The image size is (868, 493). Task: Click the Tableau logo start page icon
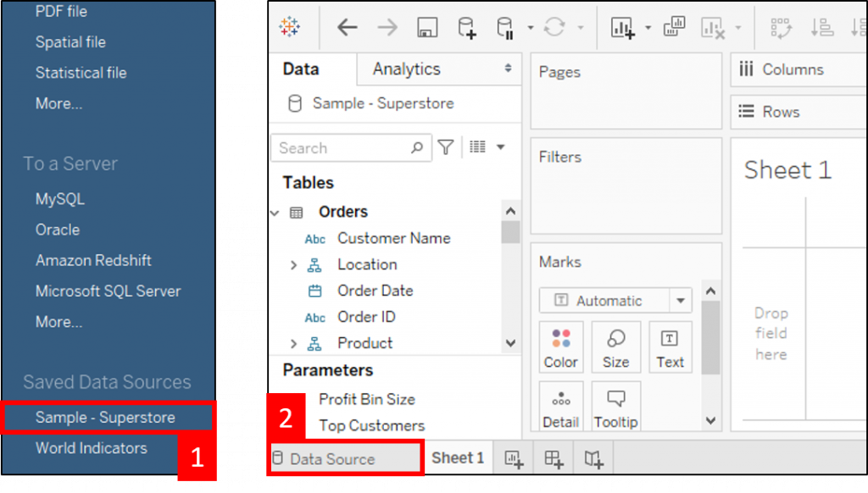tap(290, 26)
